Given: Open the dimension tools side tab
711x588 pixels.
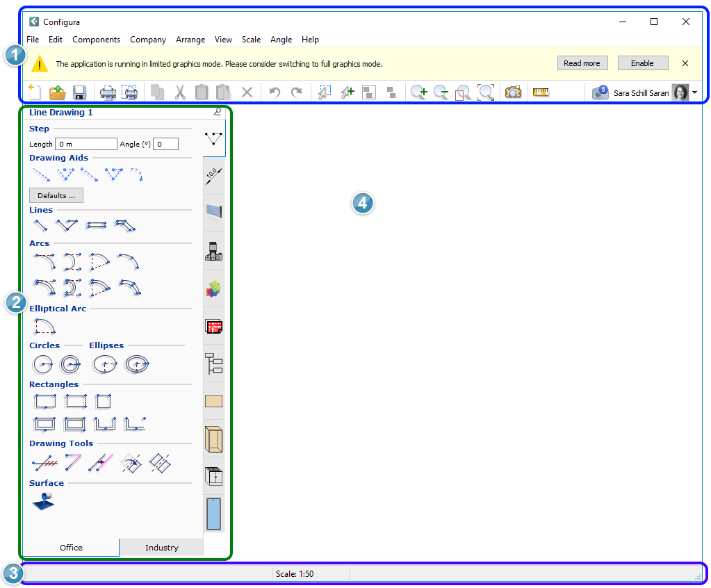Looking at the screenshot, I should pyautogui.click(x=213, y=175).
